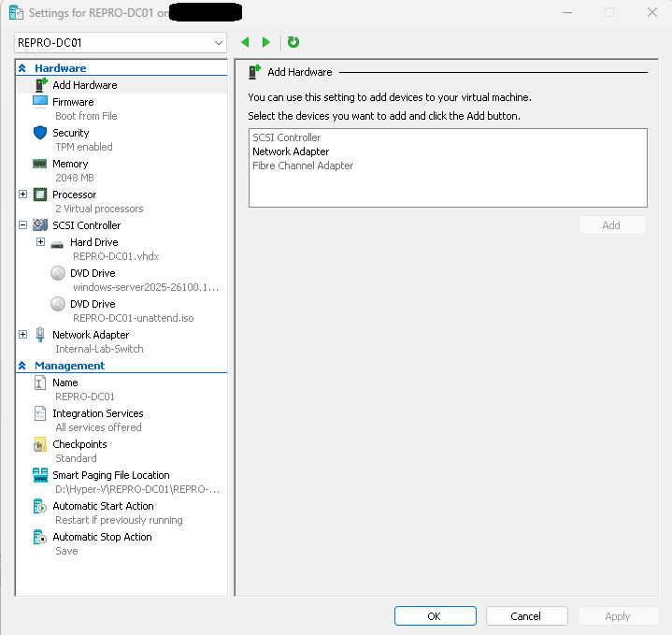Click the Processor chip icon
This screenshot has width=672, height=635.
(x=40, y=195)
